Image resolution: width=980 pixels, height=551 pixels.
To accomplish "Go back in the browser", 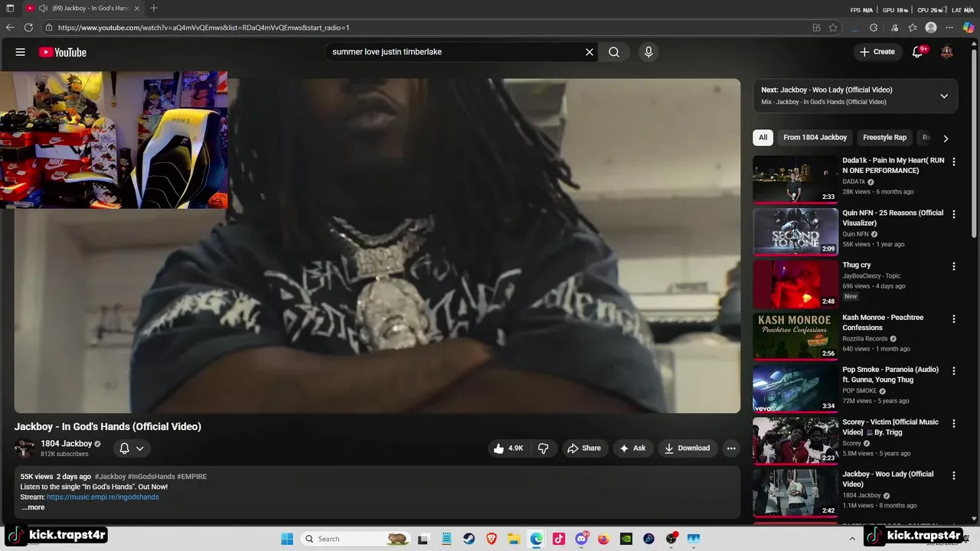I will click(x=10, y=28).
